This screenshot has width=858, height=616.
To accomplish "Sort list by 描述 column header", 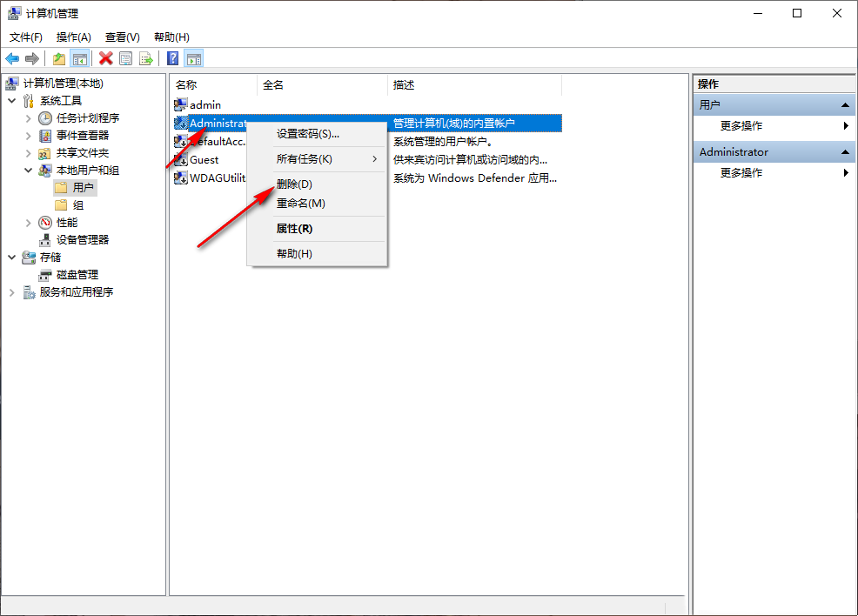I will coord(475,84).
